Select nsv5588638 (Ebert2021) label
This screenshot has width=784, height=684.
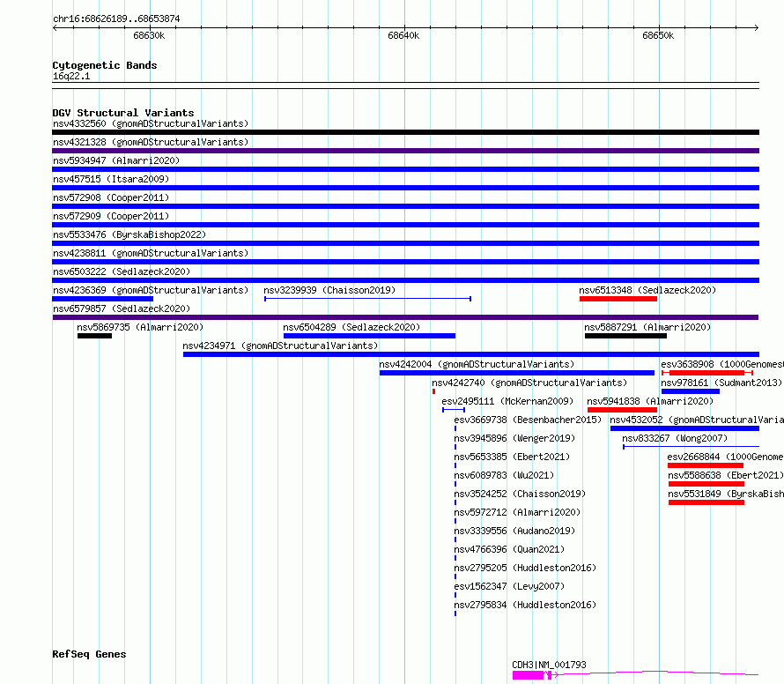(726, 475)
